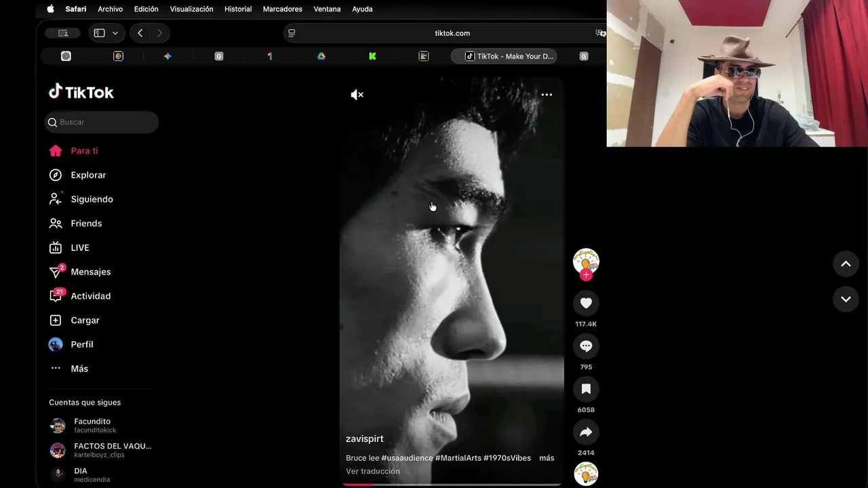Click the translate icon in the address bar
This screenshot has height=488, width=868.
pos(599,33)
